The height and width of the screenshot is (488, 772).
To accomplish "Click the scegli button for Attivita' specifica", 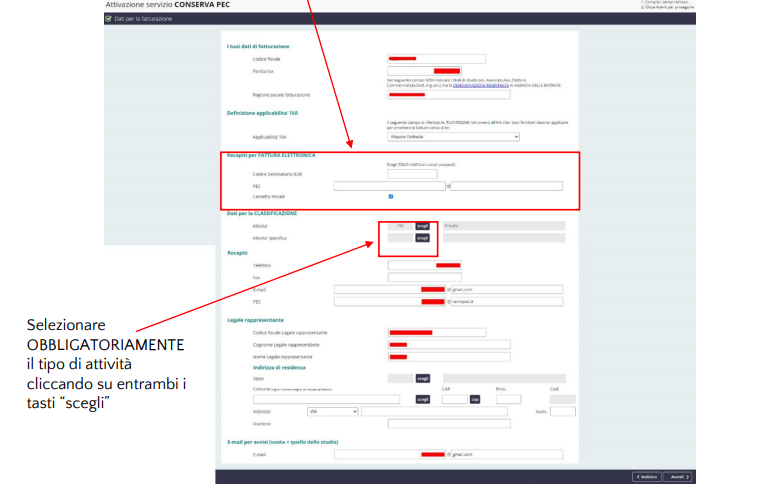I will coord(422,238).
